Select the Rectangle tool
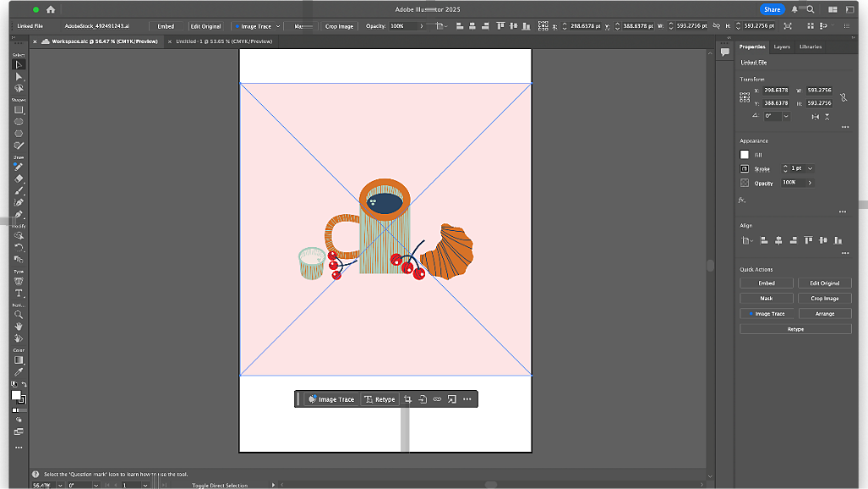 (19, 110)
